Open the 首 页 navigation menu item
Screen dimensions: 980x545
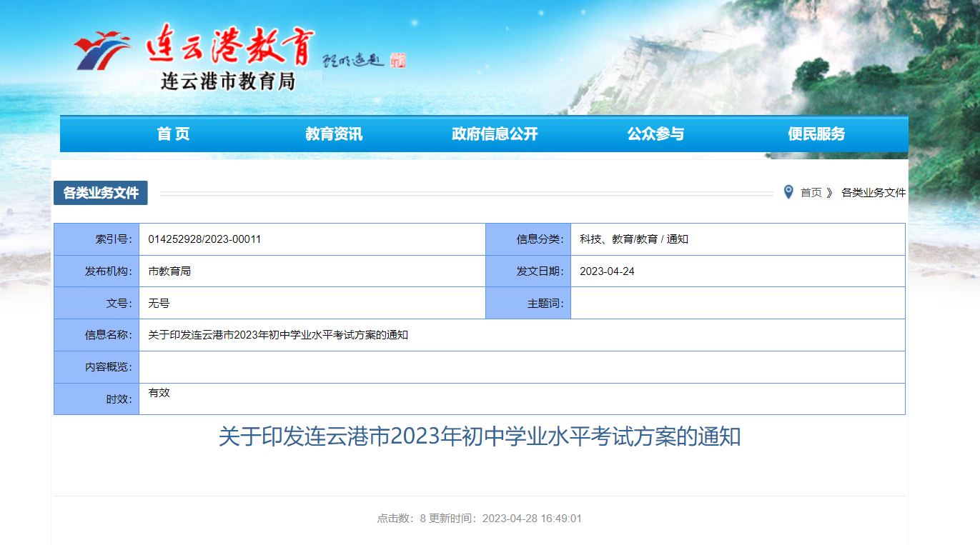click(173, 134)
